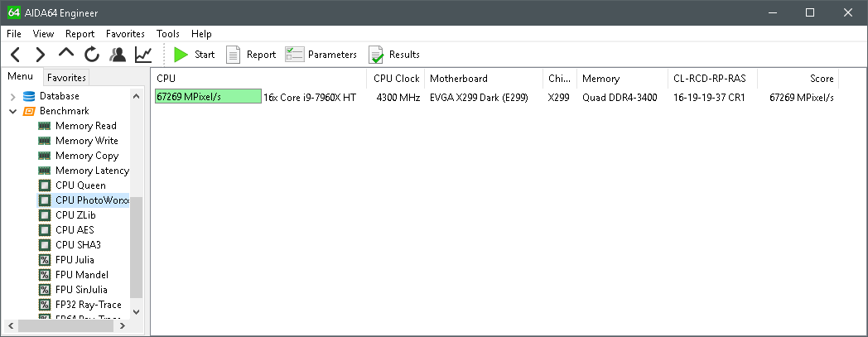
Task: Sort by the Score column header
Action: pyautogui.click(x=798, y=79)
